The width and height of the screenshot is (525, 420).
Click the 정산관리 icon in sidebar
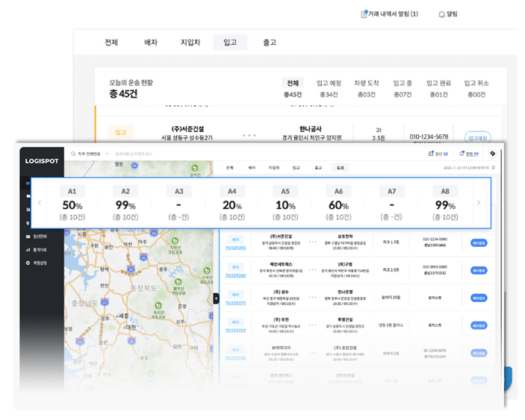[28, 236]
